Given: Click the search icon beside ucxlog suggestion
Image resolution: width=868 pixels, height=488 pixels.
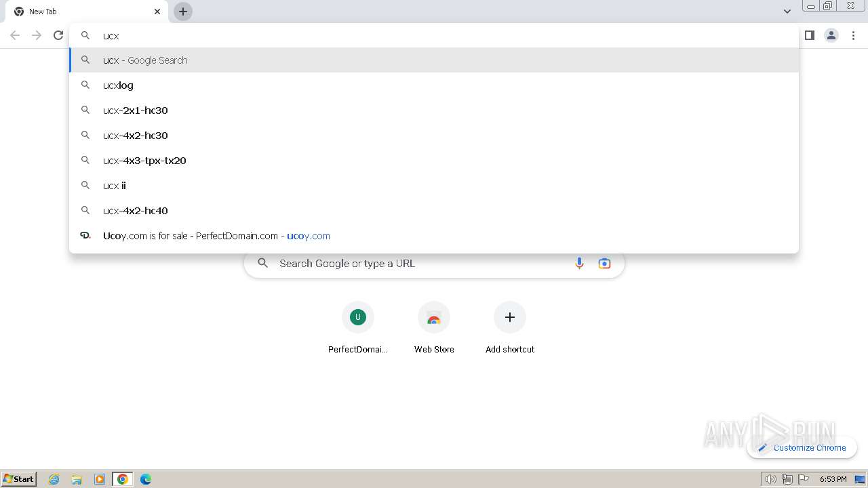Looking at the screenshot, I should [x=85, y=85].
